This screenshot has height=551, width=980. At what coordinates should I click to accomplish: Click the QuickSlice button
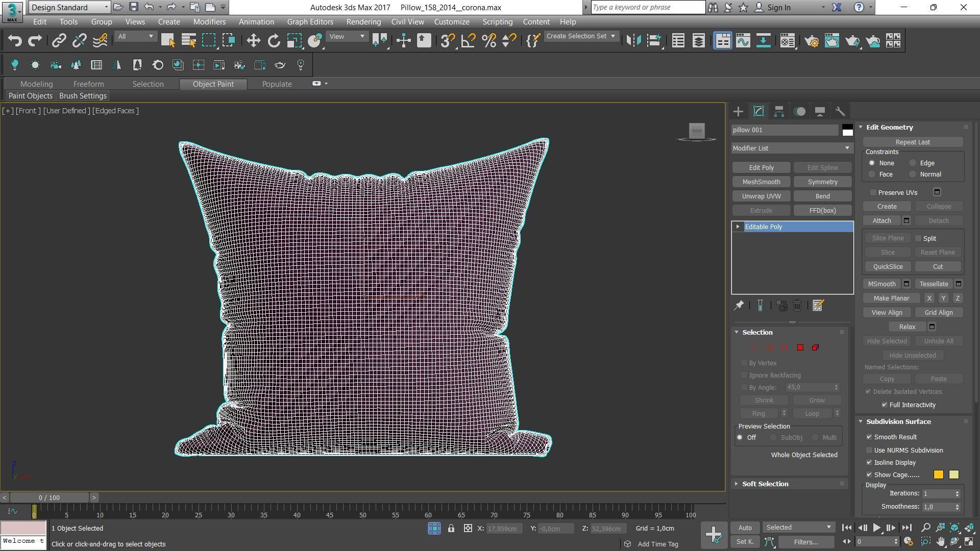888,266
